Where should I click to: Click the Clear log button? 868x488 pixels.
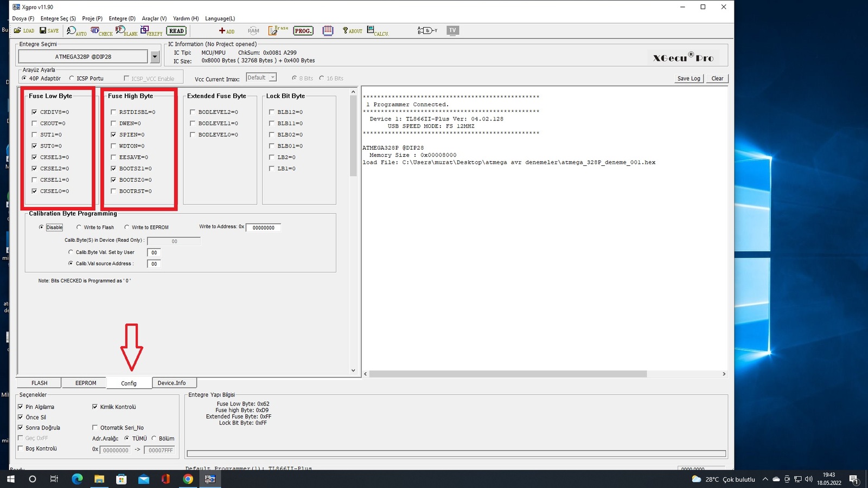[x=717, y=78]
